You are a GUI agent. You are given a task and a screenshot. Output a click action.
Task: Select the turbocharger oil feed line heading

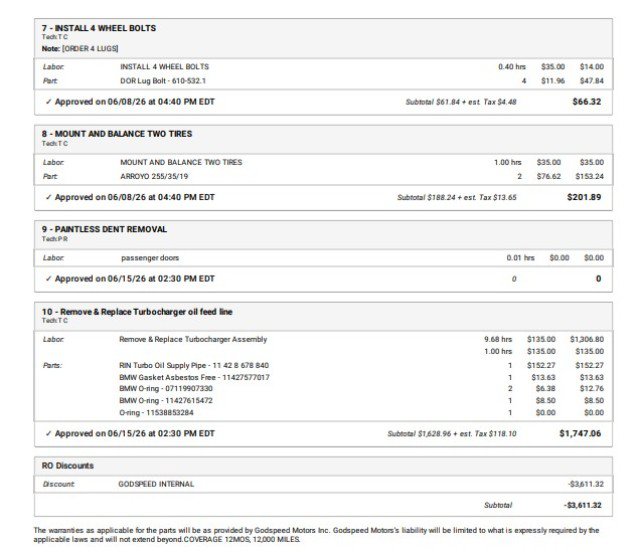click(137, 312)
